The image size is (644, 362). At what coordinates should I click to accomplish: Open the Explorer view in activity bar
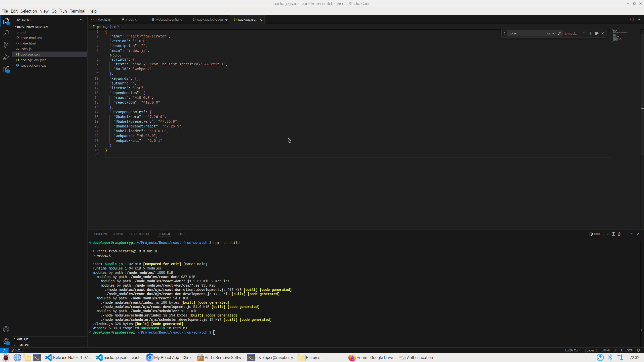6,21
